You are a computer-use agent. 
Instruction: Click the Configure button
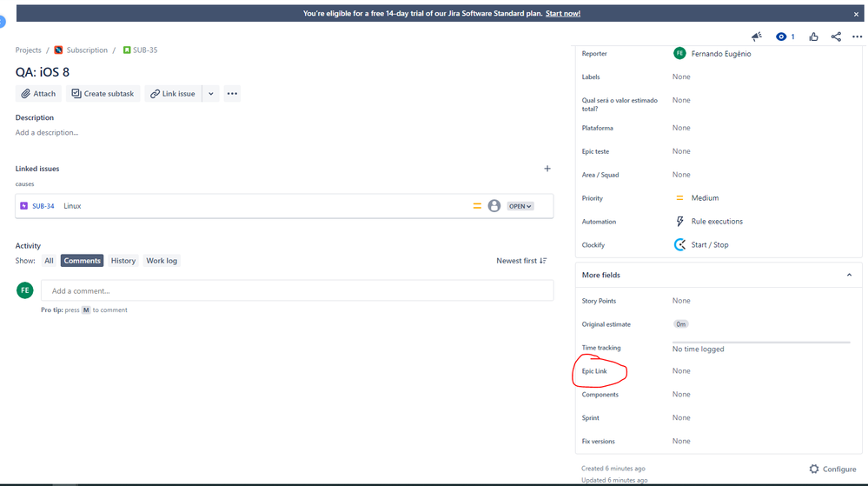(832, 469)
